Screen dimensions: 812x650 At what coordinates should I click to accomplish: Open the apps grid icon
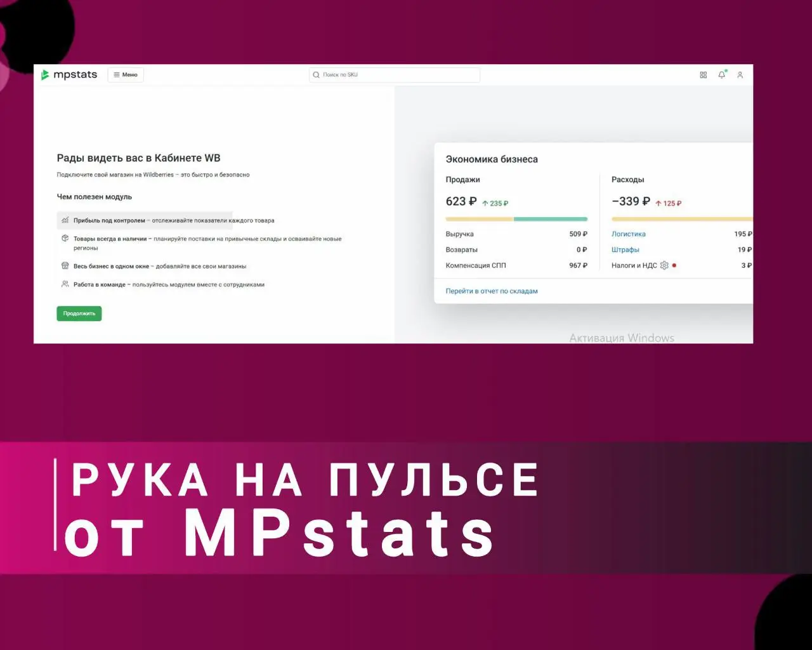[704, 75]
